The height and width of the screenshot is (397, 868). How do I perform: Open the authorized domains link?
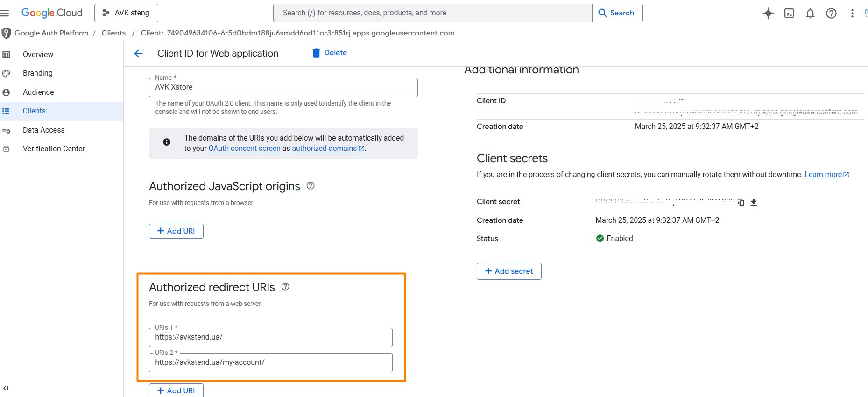tap(328, 149)
